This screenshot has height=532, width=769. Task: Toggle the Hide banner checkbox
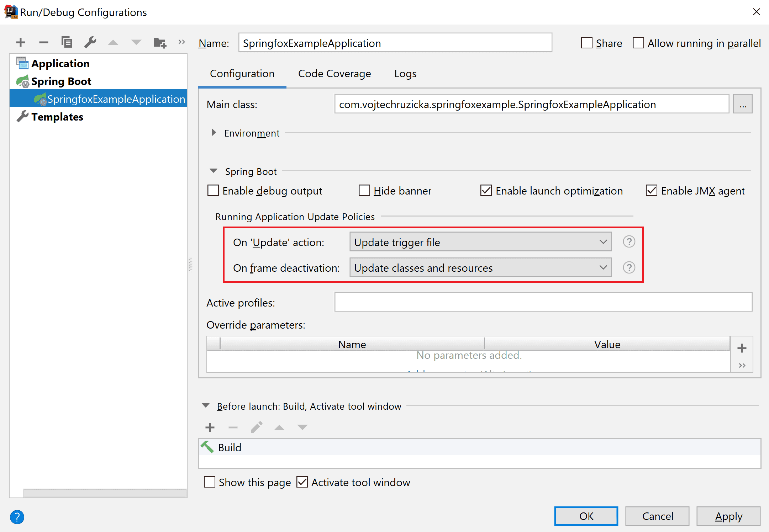364,191
